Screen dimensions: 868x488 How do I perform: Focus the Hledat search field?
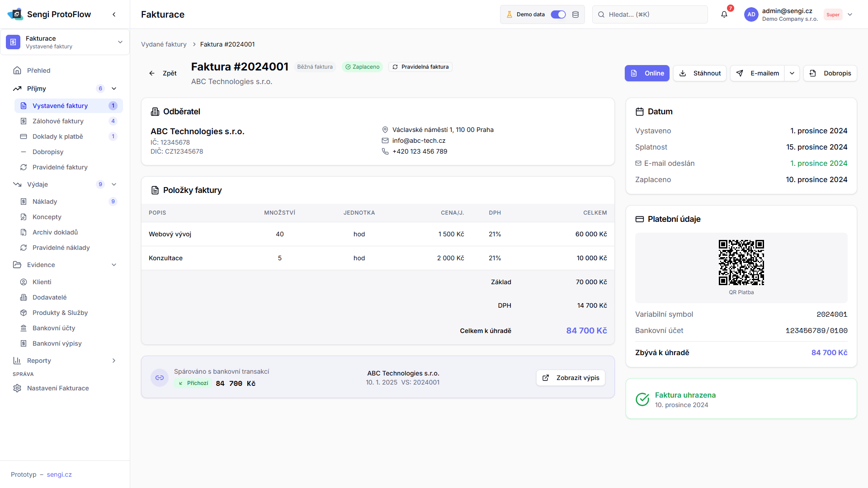[x=650, y=14]
